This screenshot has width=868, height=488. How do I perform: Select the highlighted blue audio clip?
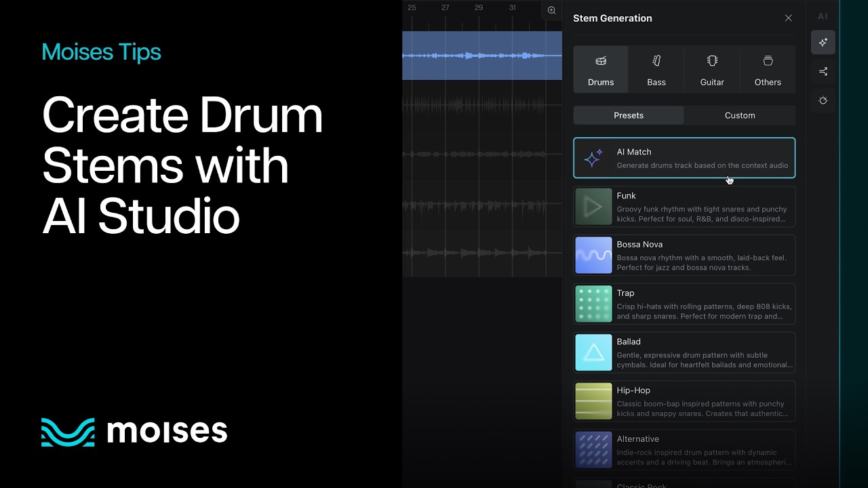click(482, 56)
